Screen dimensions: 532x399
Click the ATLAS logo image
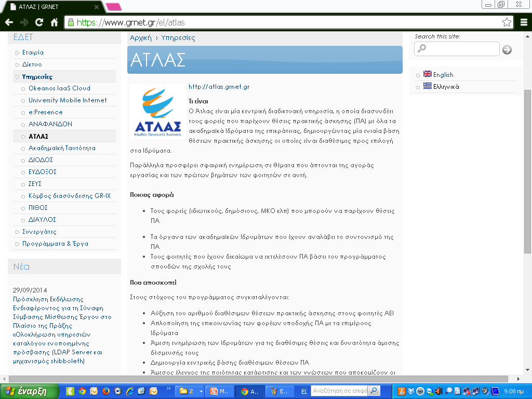(x=158, y=112)
